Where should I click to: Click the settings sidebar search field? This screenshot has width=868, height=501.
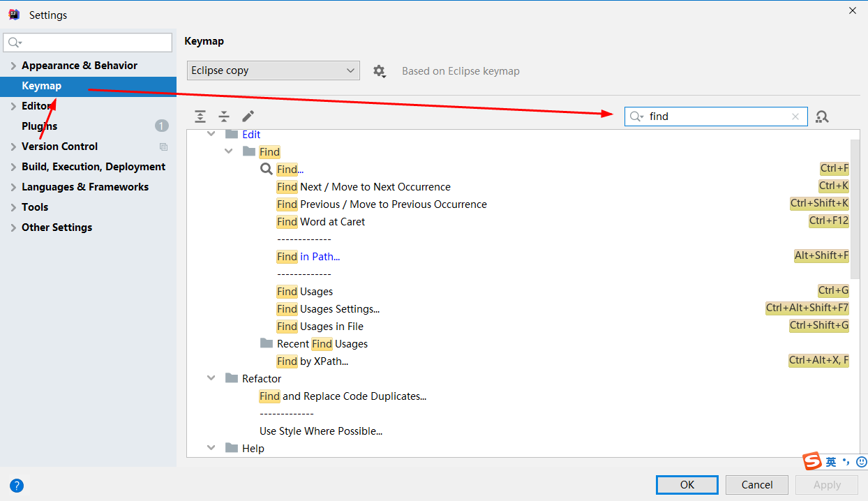pyautogui.click(x=88, y=43)
